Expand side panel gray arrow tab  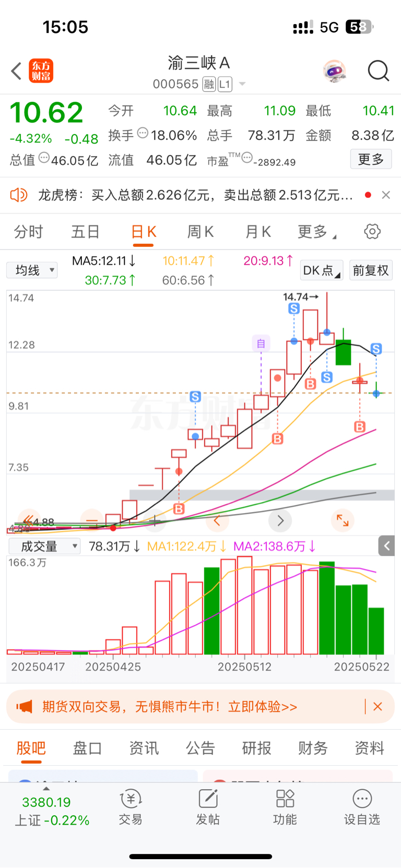[x=386, y=546]
